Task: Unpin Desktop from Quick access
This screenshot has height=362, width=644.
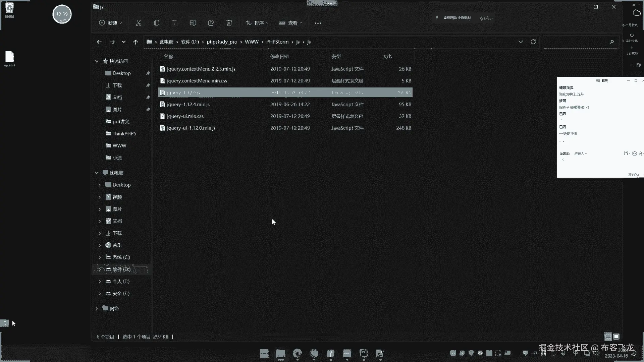Action: point(148,73)
